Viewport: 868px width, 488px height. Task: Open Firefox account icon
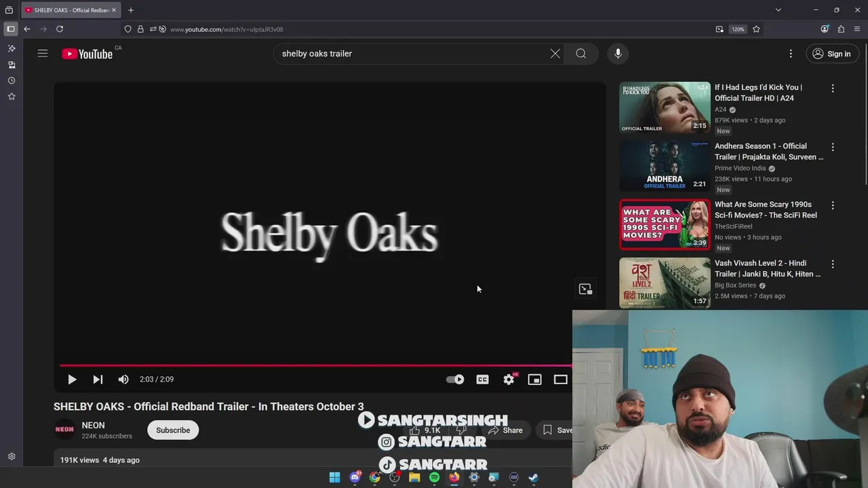coord(825,29)
